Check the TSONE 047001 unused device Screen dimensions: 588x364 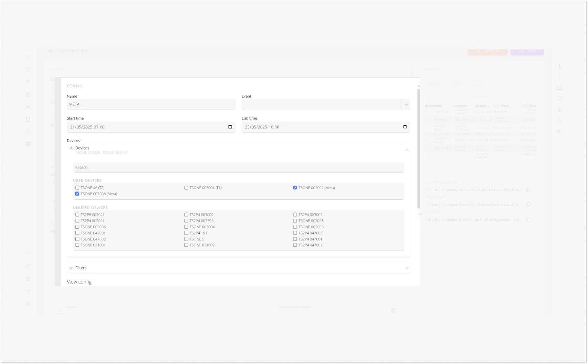tap(77, 233)
